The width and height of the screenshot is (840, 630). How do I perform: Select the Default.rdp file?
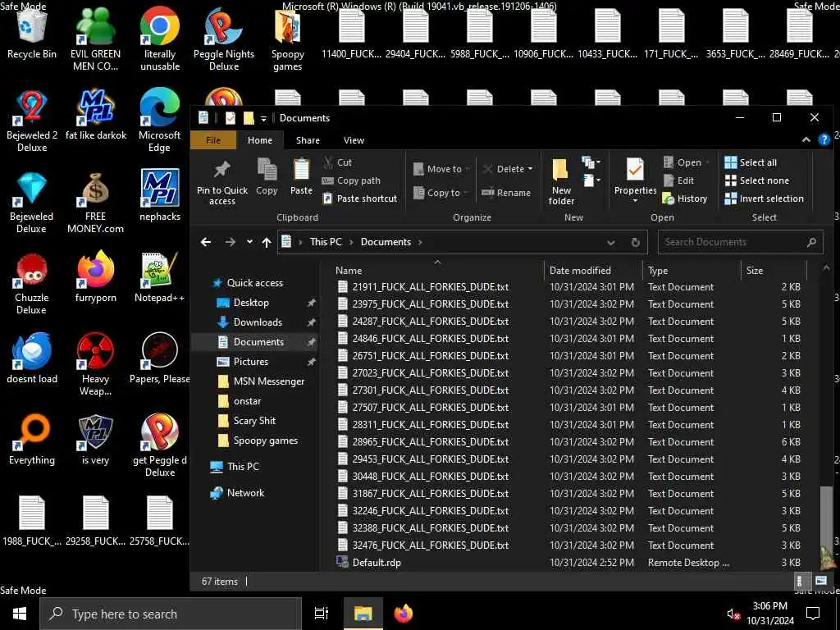point(377,563)
